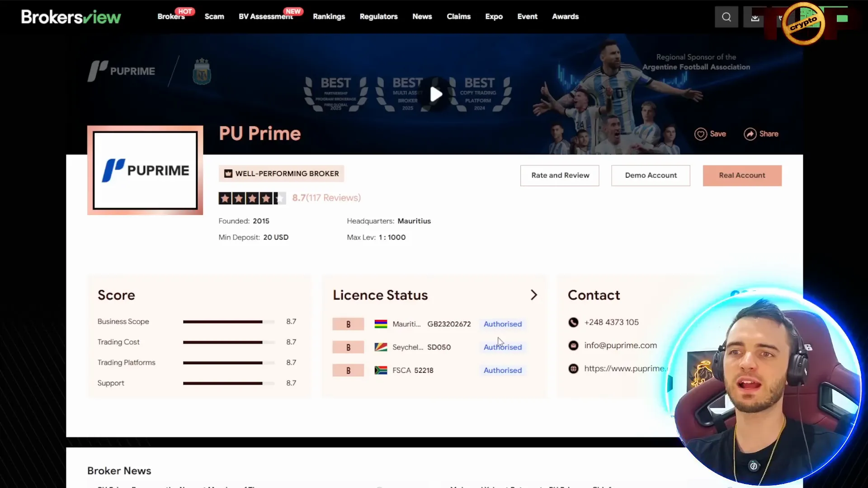The image size is (868, 488).
Task: Click the Seychelles flag icon
Action: click(x=381, y=347)
